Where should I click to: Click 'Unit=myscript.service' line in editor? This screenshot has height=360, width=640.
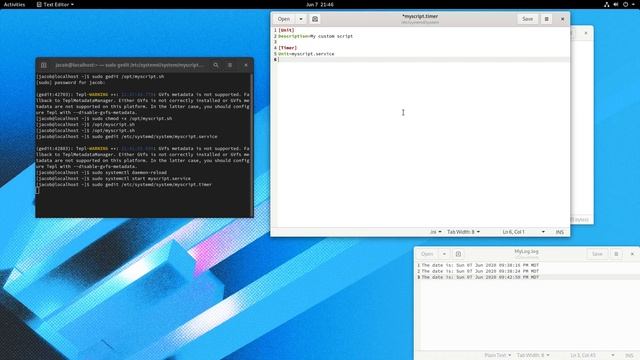[x=306, y=54]
